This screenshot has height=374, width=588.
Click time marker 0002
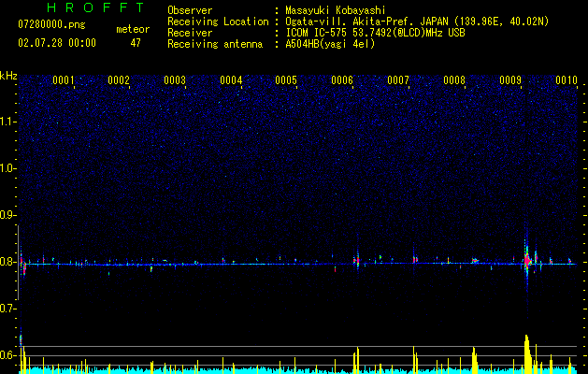coord(119,80)
